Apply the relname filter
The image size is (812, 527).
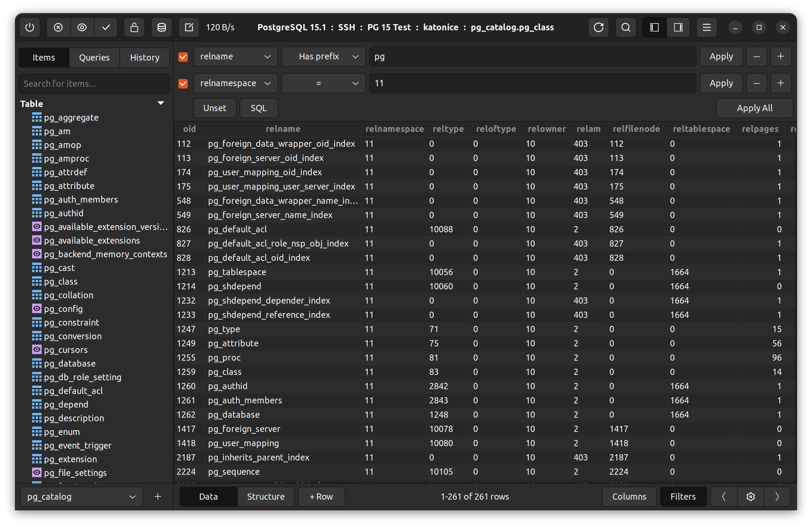(721, 57)
